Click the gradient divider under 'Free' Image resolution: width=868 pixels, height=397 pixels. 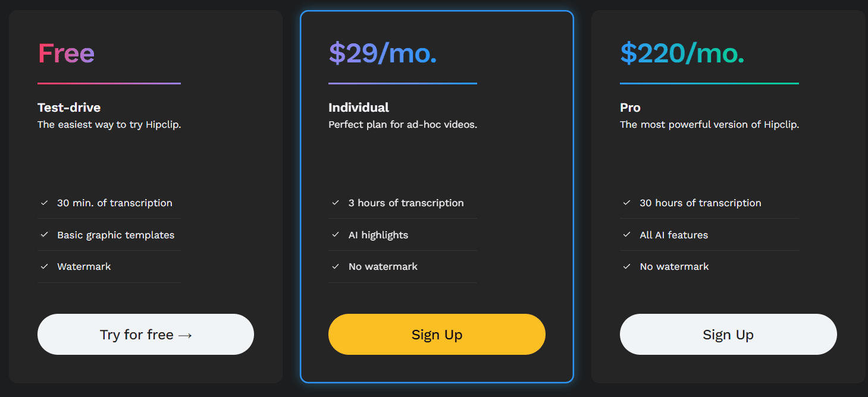109,84
